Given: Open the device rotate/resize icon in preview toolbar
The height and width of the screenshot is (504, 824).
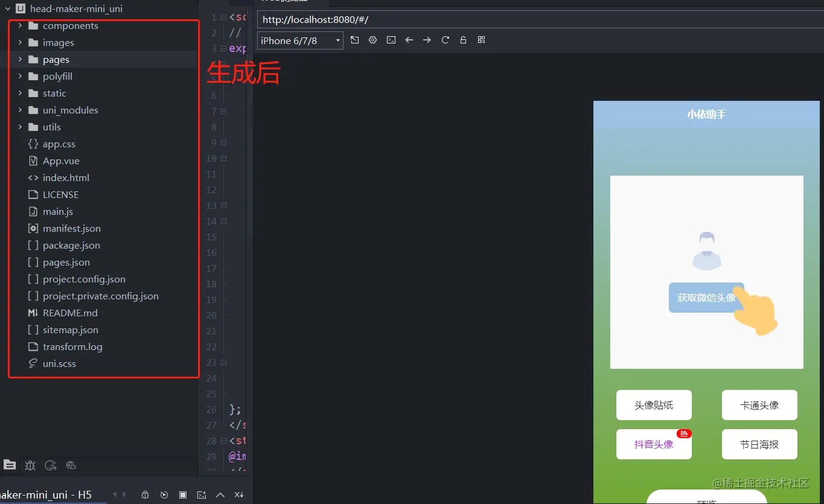Looking at the screenshot, I should point(354,40).
